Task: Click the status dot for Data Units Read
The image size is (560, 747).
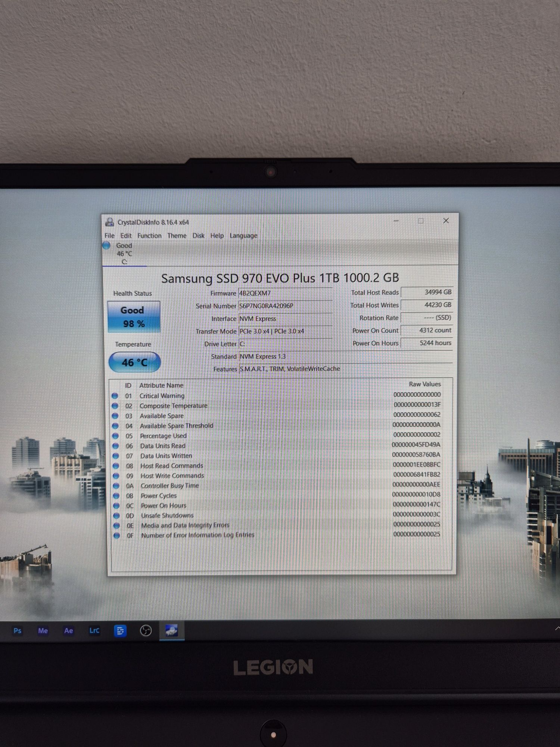Action: 116,446
